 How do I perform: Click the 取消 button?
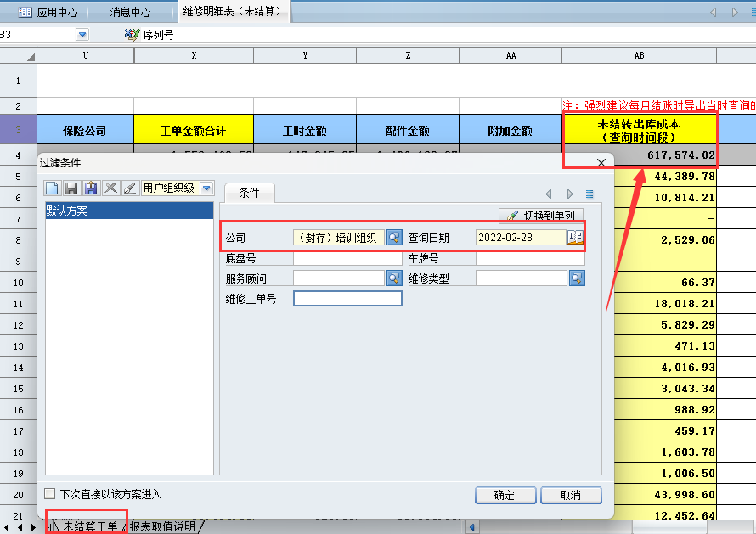571,495
